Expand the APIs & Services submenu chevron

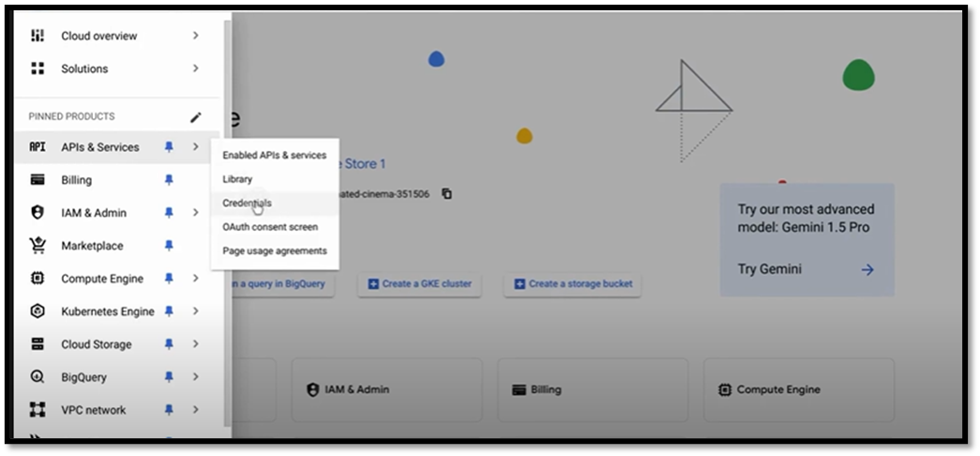196,147
